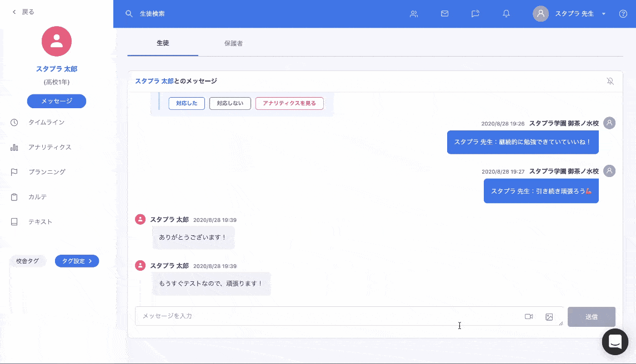Switch to the 保護者 tab
The height and width of the screenshot is (364, 636).
click(x=233, y=43)
